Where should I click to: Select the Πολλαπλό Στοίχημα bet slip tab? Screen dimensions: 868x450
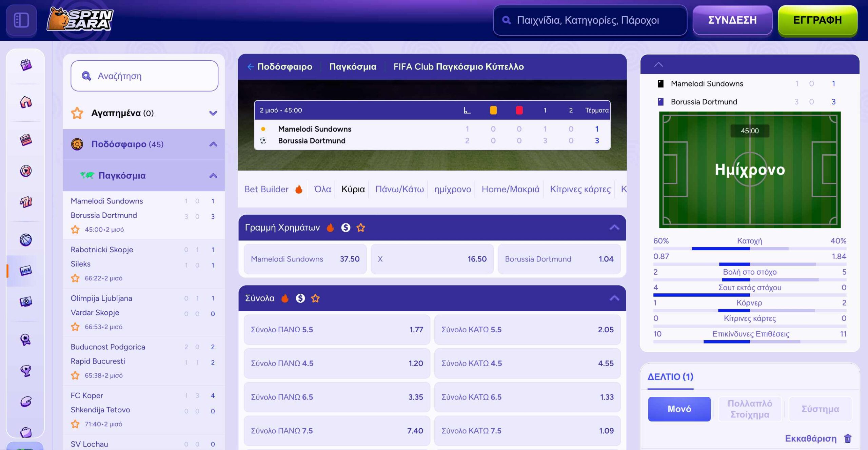pyautogui.click(x=749, y=409)
